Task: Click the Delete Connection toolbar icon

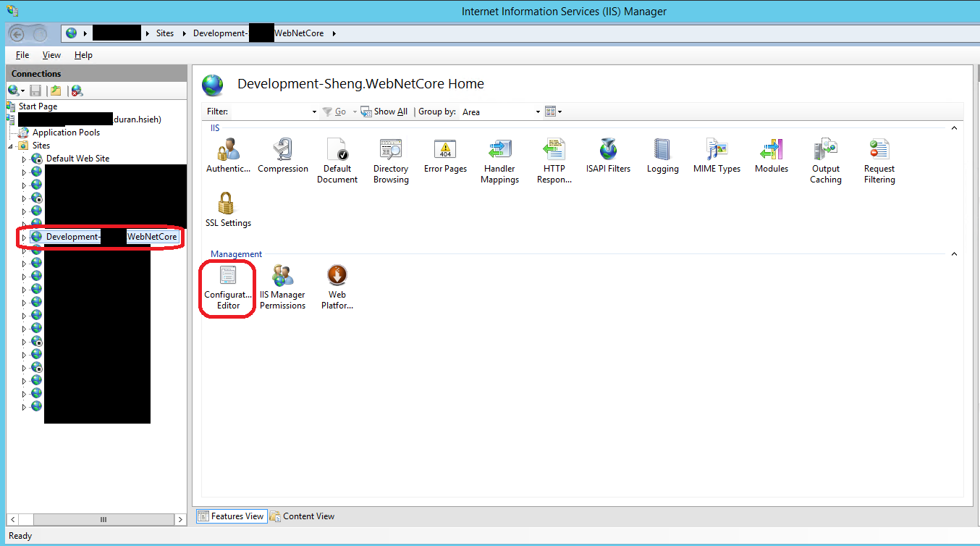Action: coord(77,91)
